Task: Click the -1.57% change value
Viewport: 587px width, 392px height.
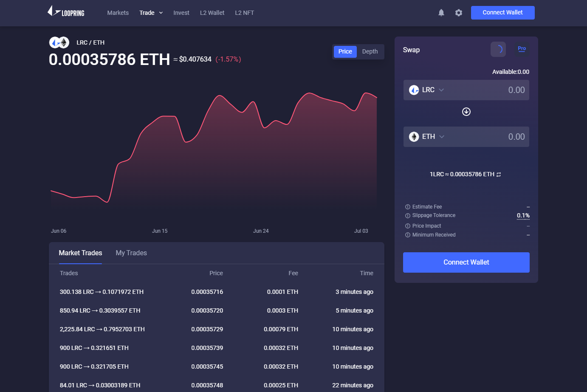Action: [x=228, y=59]
